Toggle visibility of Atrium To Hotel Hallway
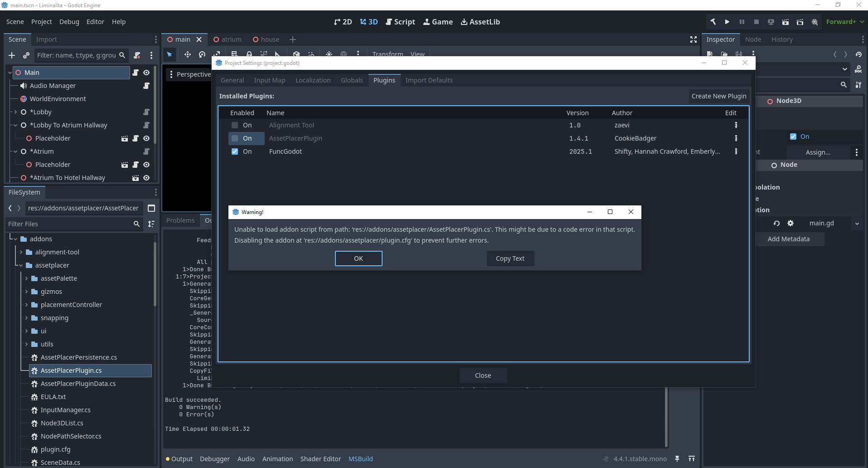The height and width of the screenshot is (468, 868). (x=146, y=178)
